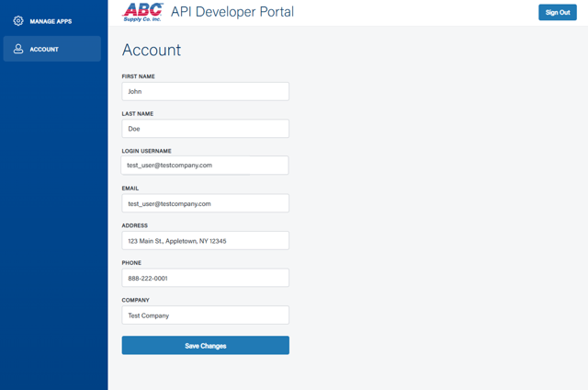Image resolution: width=588 pixels, height=390 pixels.
Task: Click the gear icon beside Manage Apps
Action: pyautogui.click(x=18, y=20)
